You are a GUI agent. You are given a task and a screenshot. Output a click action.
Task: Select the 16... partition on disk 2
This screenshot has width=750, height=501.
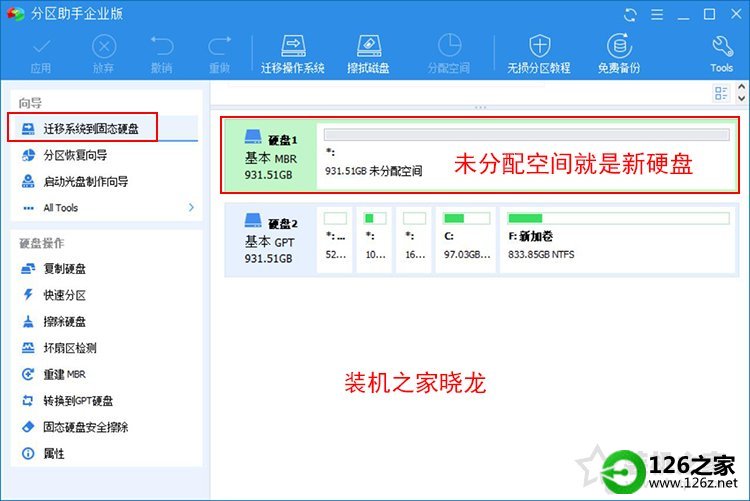414,239
